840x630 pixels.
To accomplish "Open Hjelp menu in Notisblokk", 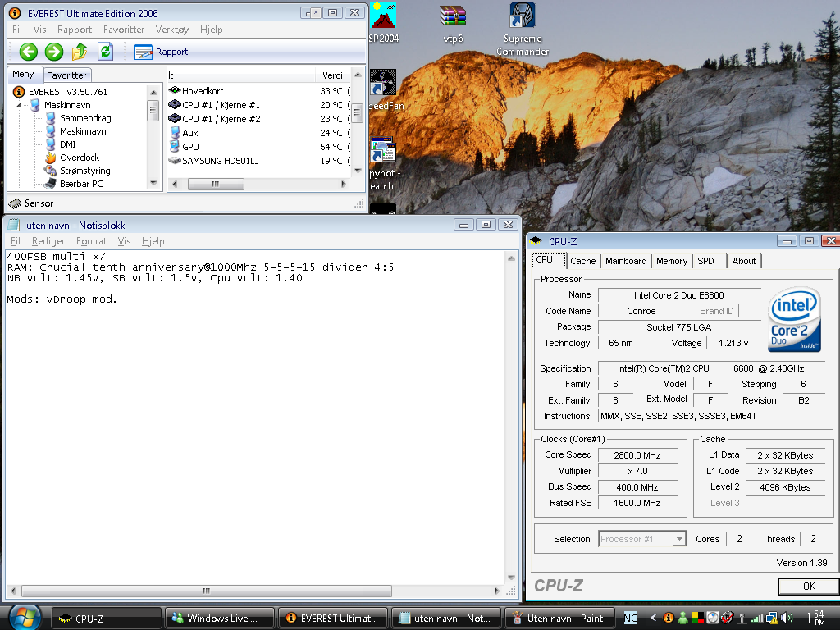I will point(153,241).
